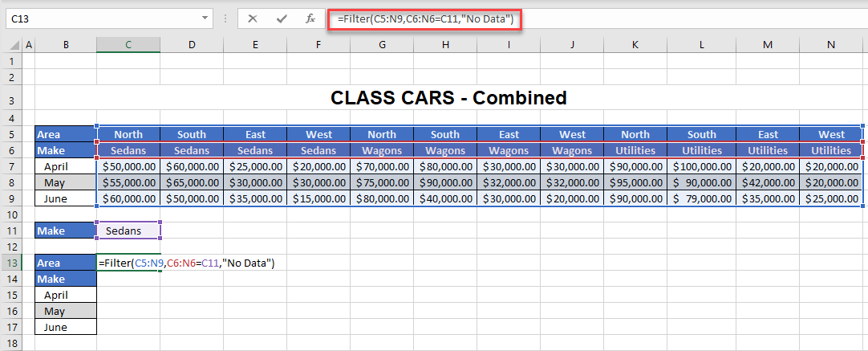Select column header C
Screen dimensions: 868x351
coord(128,45)
